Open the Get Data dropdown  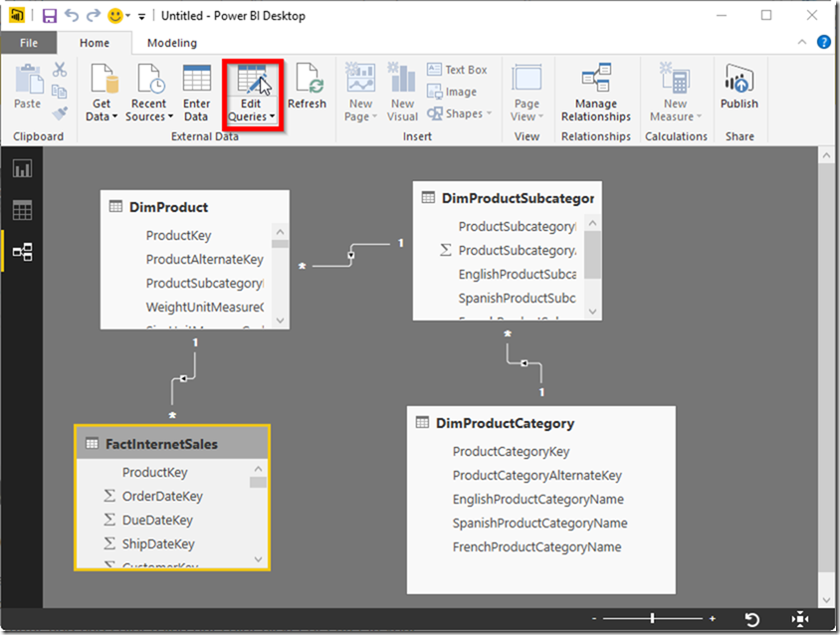point(102,93)
